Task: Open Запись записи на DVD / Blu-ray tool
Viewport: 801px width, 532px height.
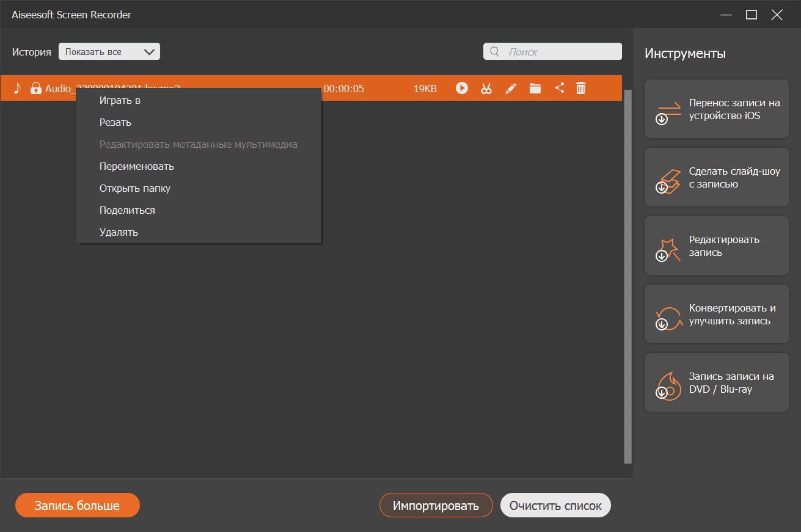Action: tap(717, 382)
